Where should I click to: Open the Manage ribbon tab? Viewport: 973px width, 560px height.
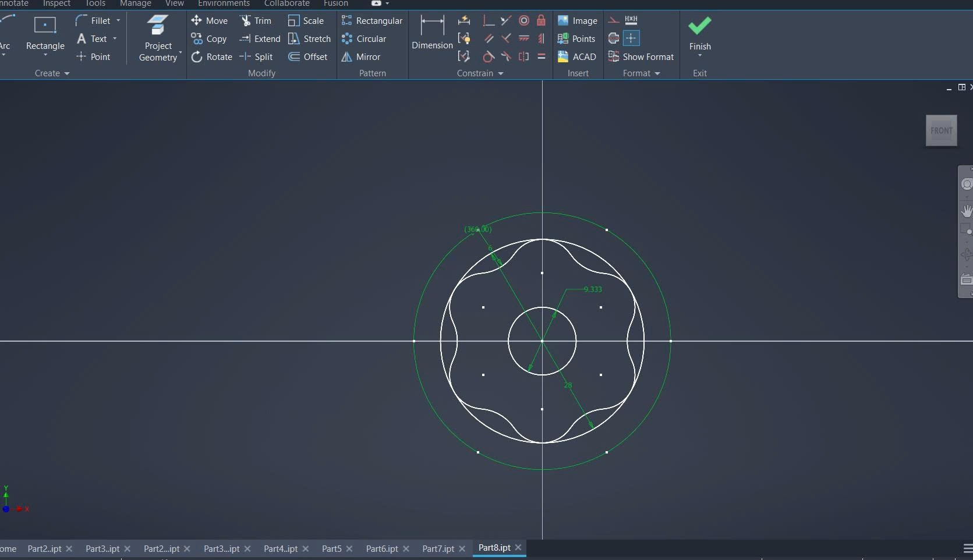(x=135, y=3)
